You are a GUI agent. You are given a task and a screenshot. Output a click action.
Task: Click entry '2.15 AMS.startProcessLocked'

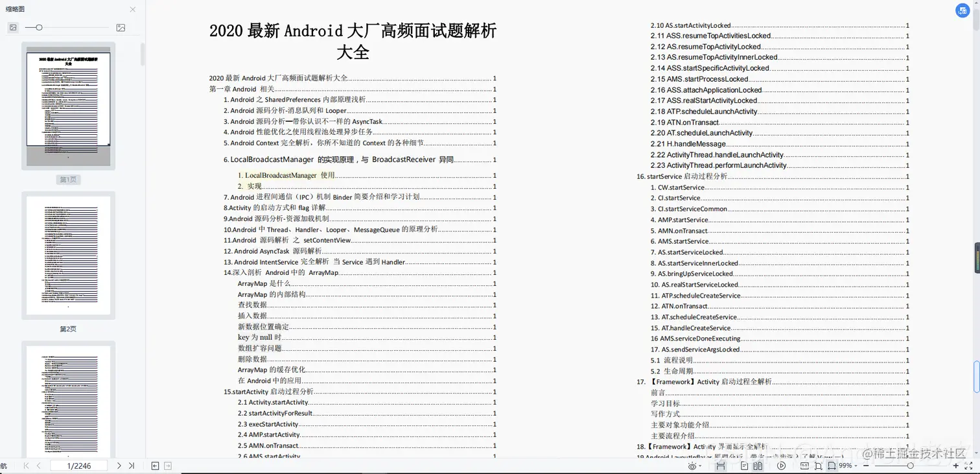click(699, 79)
